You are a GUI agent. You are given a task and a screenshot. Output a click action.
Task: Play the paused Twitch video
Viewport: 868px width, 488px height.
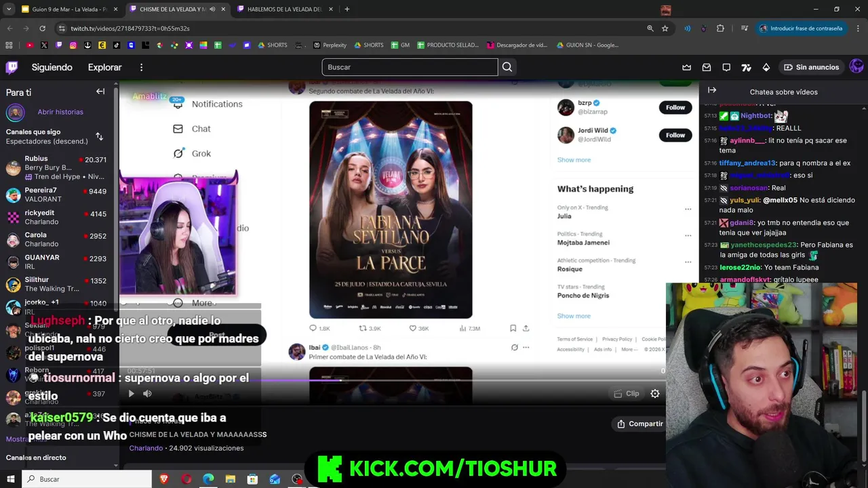point(131,394)
